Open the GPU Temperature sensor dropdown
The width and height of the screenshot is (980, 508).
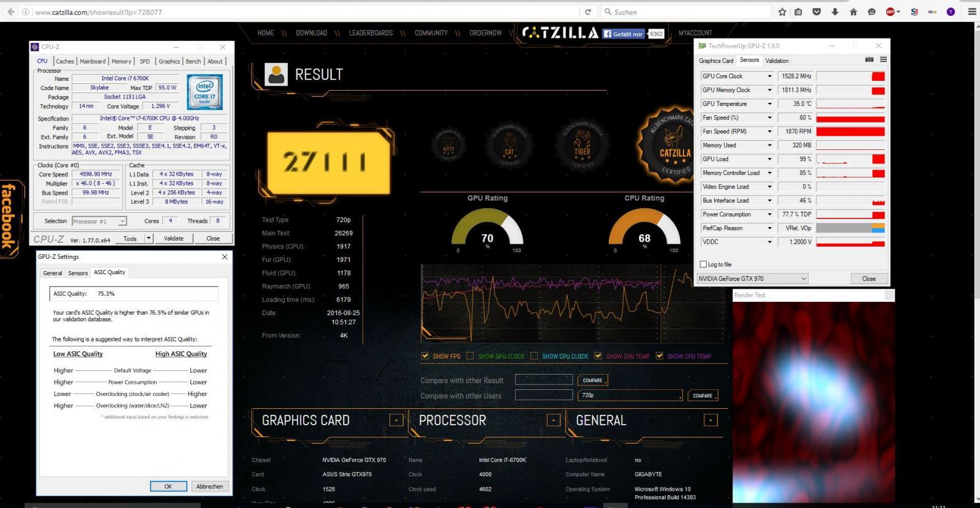[x=769, y=103]
